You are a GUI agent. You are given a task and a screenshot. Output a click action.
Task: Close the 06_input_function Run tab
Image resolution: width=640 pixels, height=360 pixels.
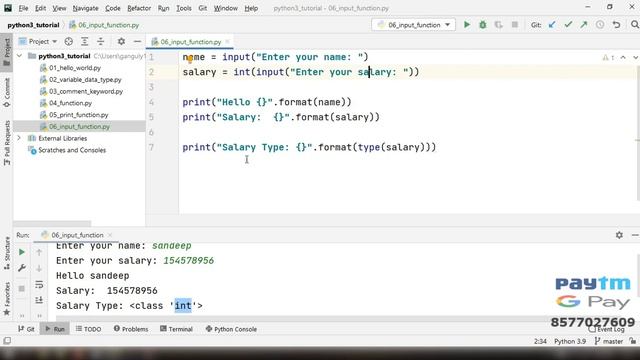(x=110, y=235)
